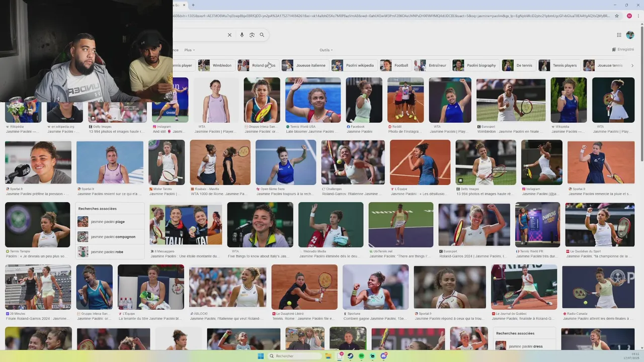The image size is (644, 362).
Task: Bookmark this page with the star icon
Action: click(617, 16)
